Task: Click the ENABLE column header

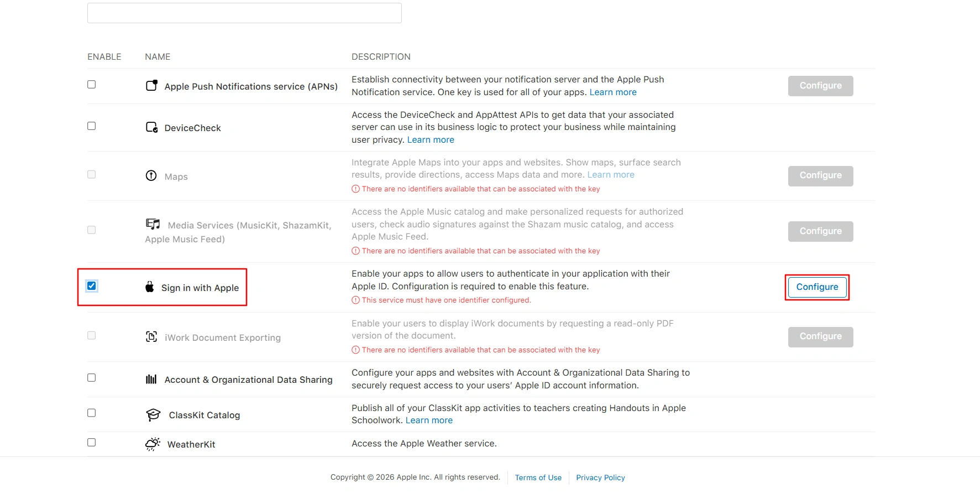Action: tap(104, 57)
